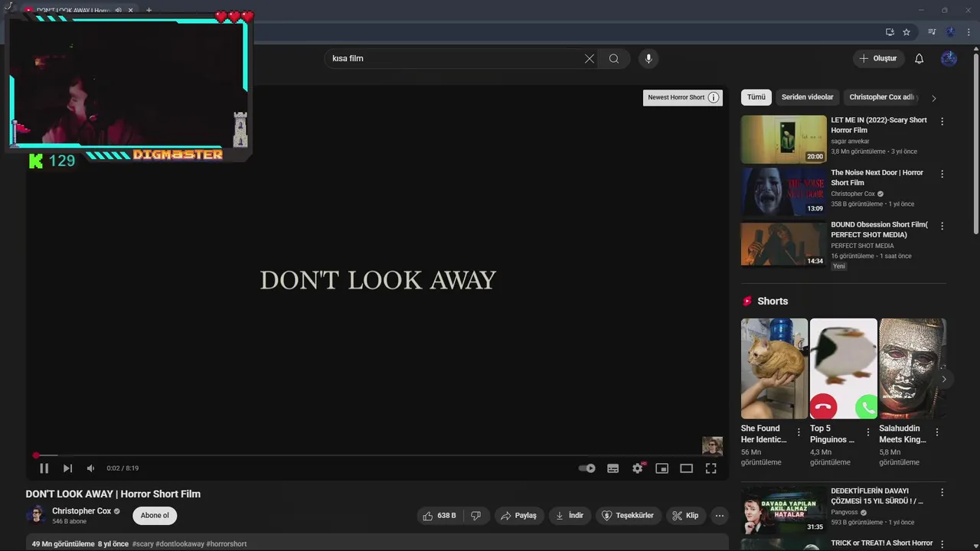The width and height of the screenshot is (980, 551).
Task: Open options for DEDEKTİFLERİN DAVAYI video
Action: tap(942, 492)
